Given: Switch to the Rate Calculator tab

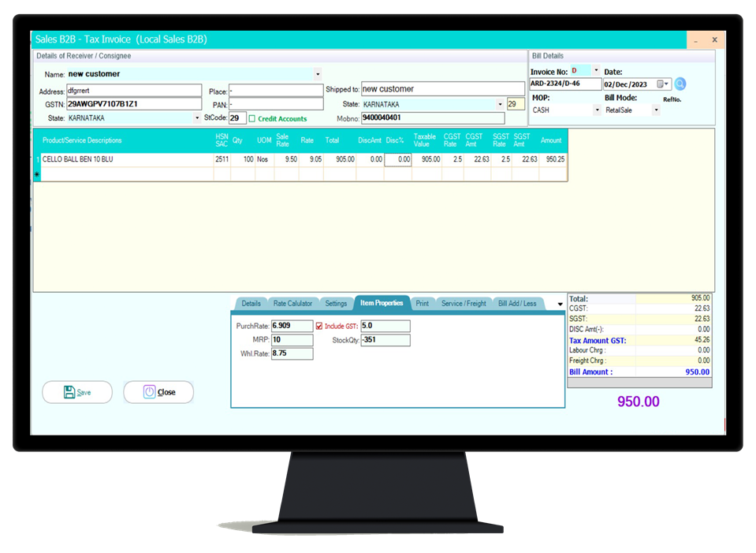Looking at the screenshot, I should [292, 304].
